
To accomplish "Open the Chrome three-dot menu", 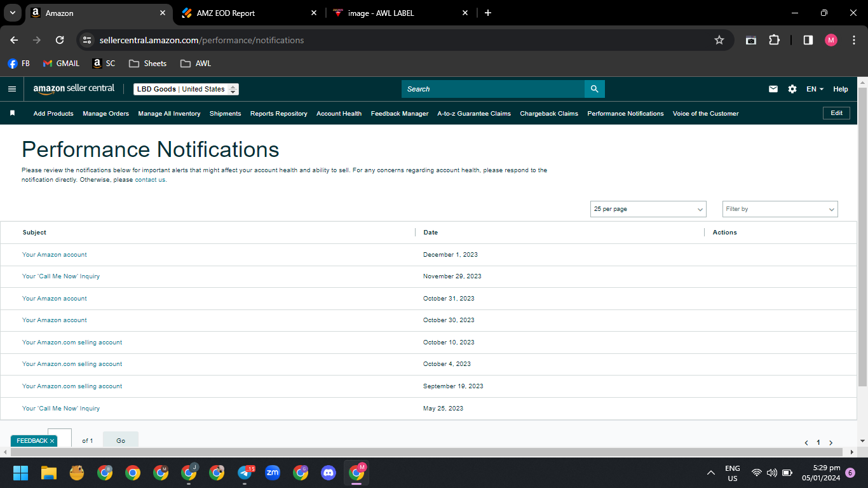I will click(854, 40).
